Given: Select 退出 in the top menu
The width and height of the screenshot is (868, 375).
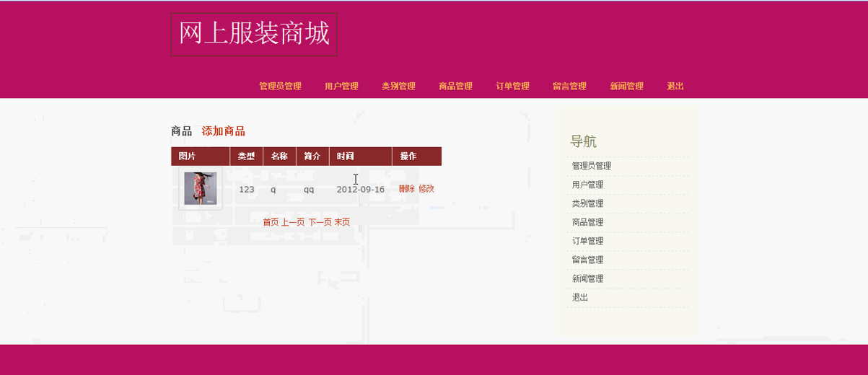Looking at the screenshot, I should (675, 87).
